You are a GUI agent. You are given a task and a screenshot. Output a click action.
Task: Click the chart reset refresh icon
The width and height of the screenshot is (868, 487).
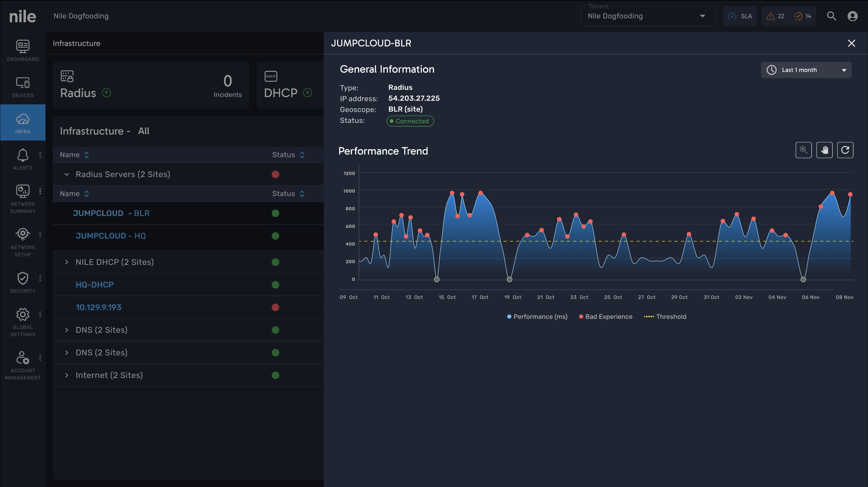click(x=845, y=150)
